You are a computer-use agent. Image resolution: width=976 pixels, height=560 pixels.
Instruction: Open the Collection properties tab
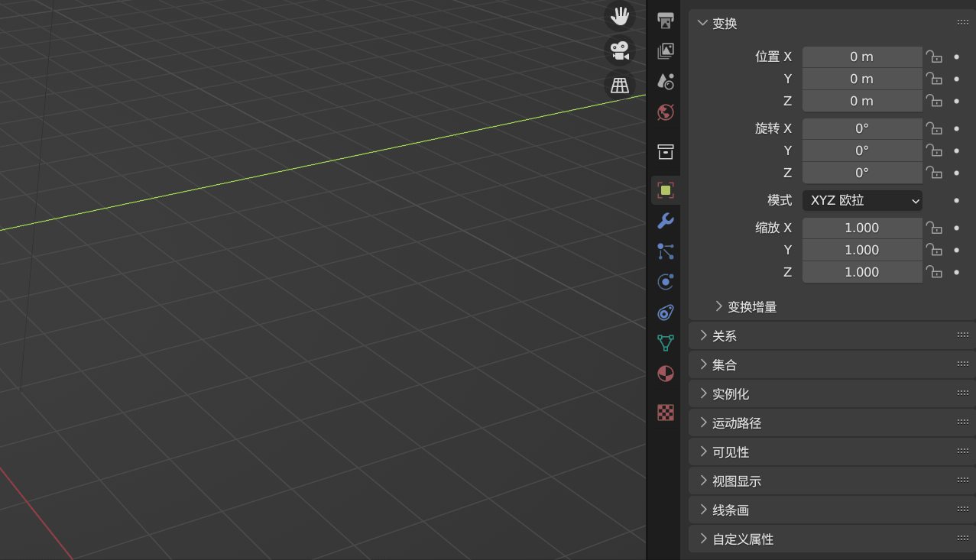coord(666,151)
